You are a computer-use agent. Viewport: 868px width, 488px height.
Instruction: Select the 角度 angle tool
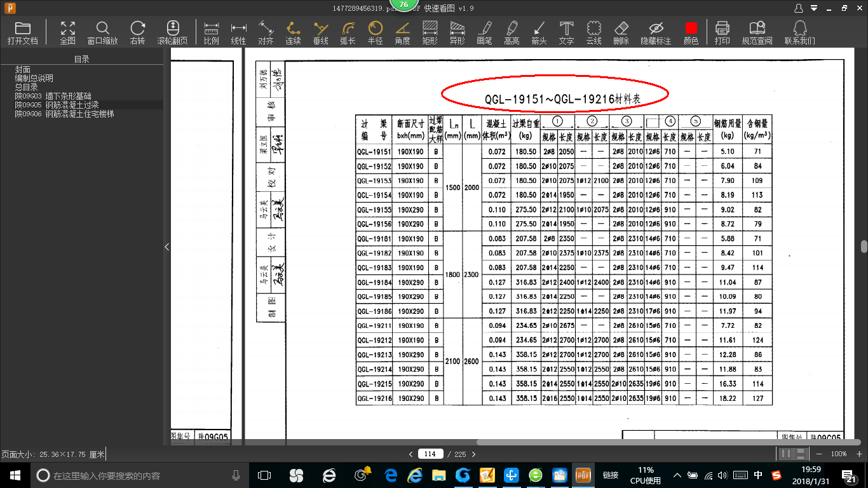point(402,33)
